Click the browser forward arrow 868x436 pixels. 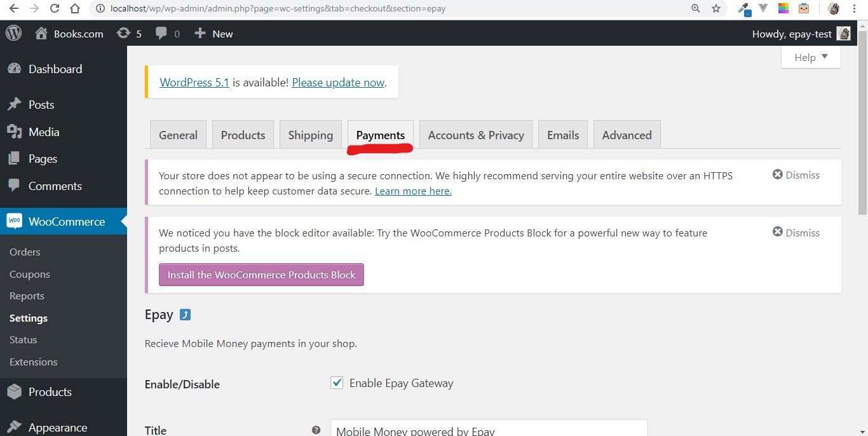(34, 8)
